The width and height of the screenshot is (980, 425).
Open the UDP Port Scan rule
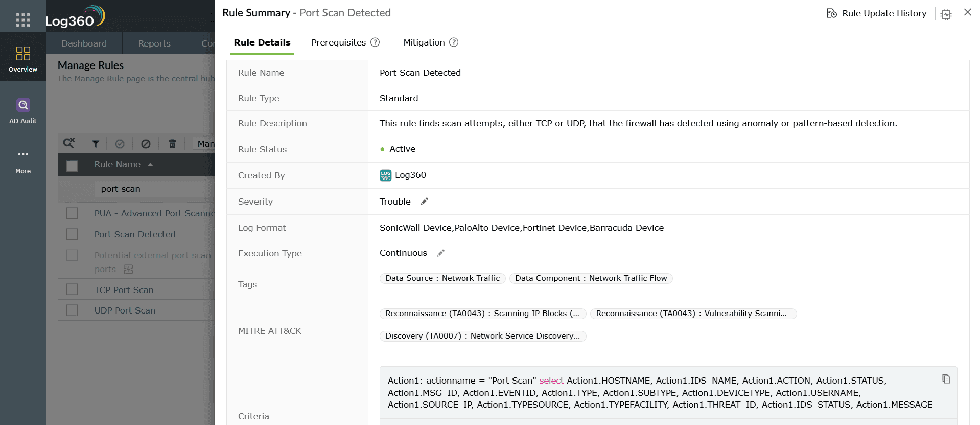click(125, 310)
